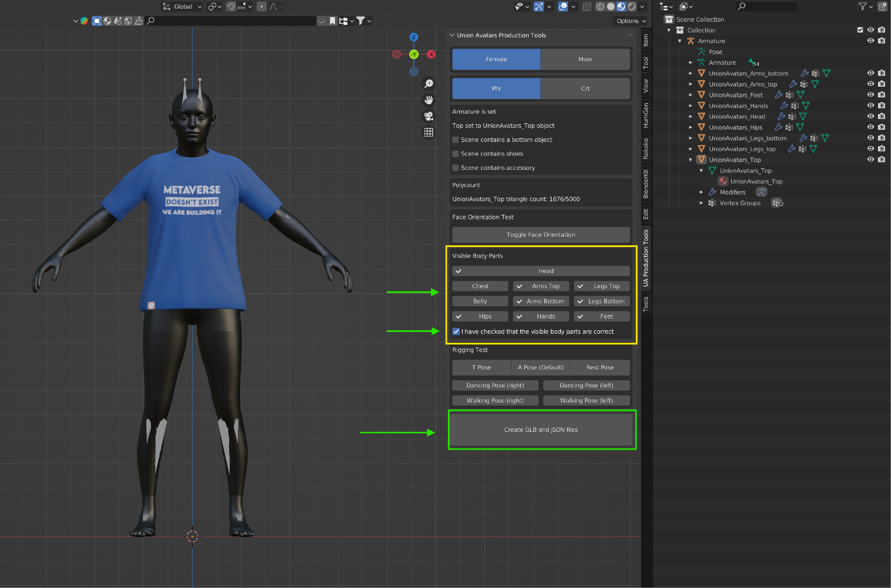Collapse UnionAvatars_Top object in outliner
The height and width of the screenshot is (588, 891).
(690, 160)
